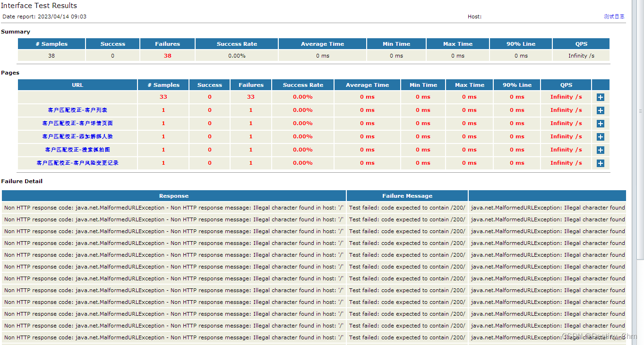644x345 pixels.
Task: Expand details for 客户匹配校正-客户风险变更记录 row
Action: 601,163
